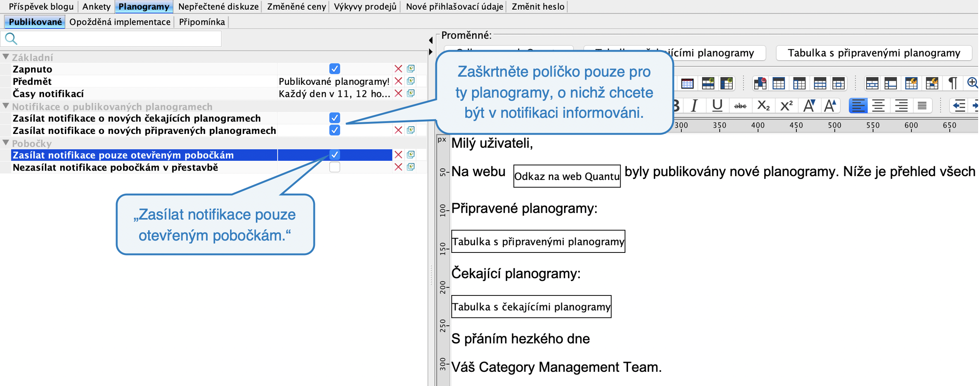
Task: Click the Select table column icon
Action: coord(800,83)
